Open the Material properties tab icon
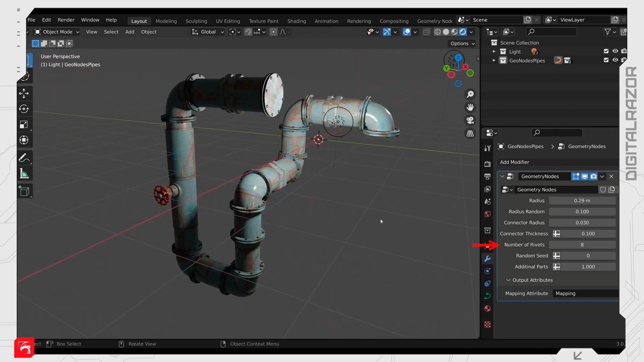 487,308
